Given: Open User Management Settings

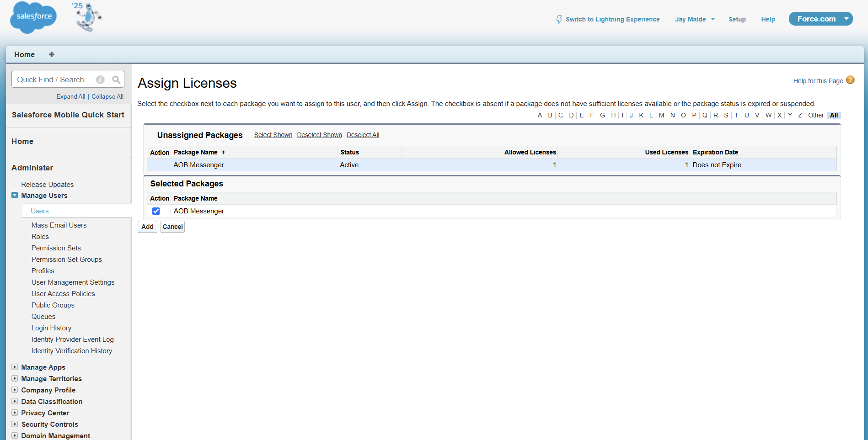Looking at the screenshot, I should (x=73, y=282).
